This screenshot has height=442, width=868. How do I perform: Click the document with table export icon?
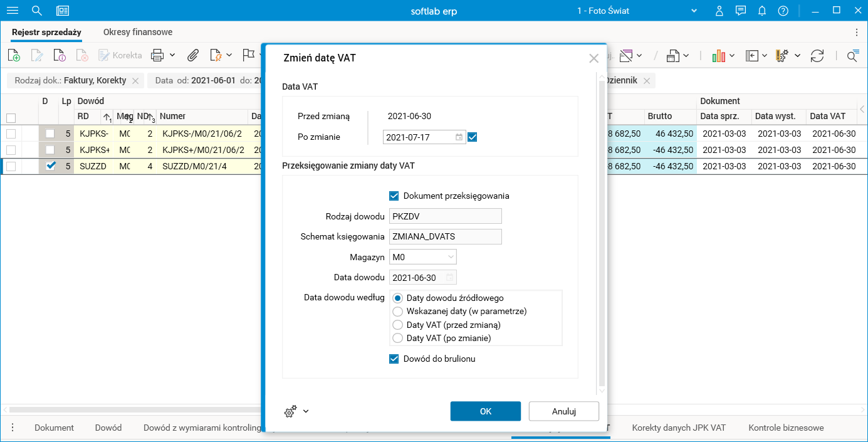pos(673,56)
